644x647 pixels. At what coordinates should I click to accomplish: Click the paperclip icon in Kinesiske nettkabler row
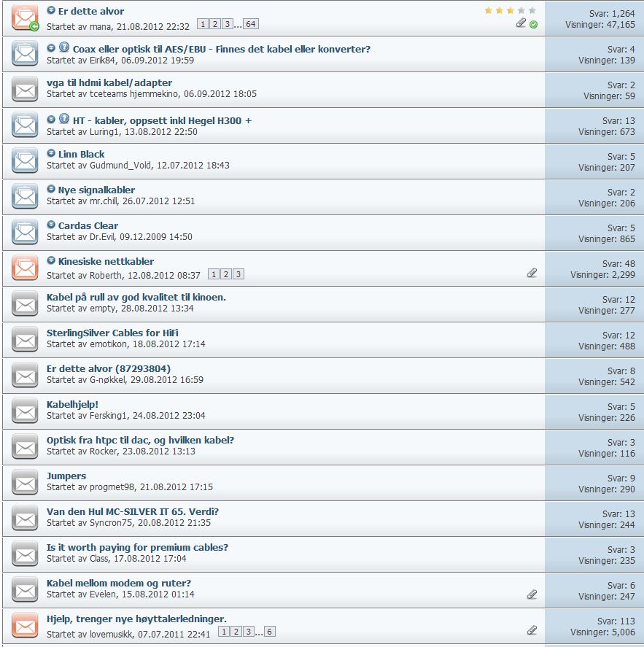[x=532, y=273]
